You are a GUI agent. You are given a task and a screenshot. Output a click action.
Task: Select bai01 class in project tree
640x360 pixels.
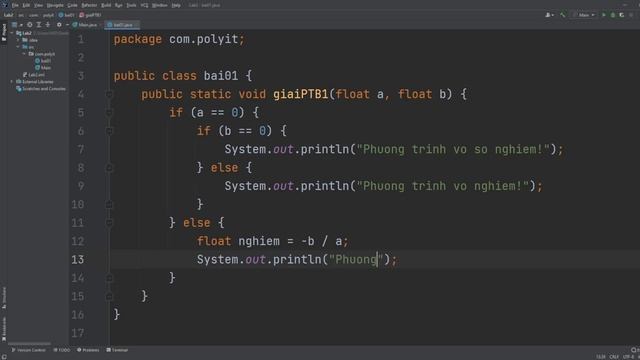point(43,61)
